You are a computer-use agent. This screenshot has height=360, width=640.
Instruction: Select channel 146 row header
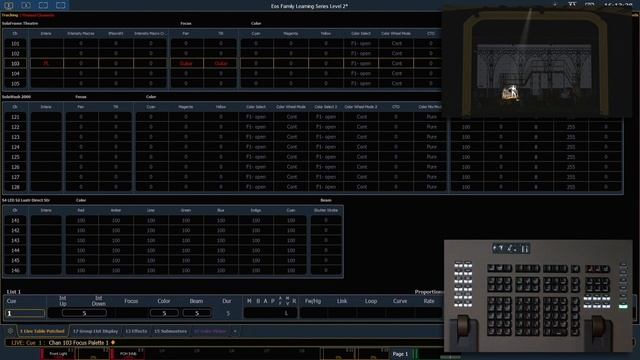[x=15, y=270]
